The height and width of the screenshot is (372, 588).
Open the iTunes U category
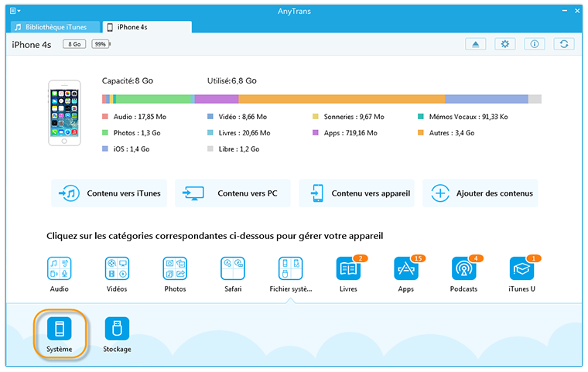[x=521, y=274]
